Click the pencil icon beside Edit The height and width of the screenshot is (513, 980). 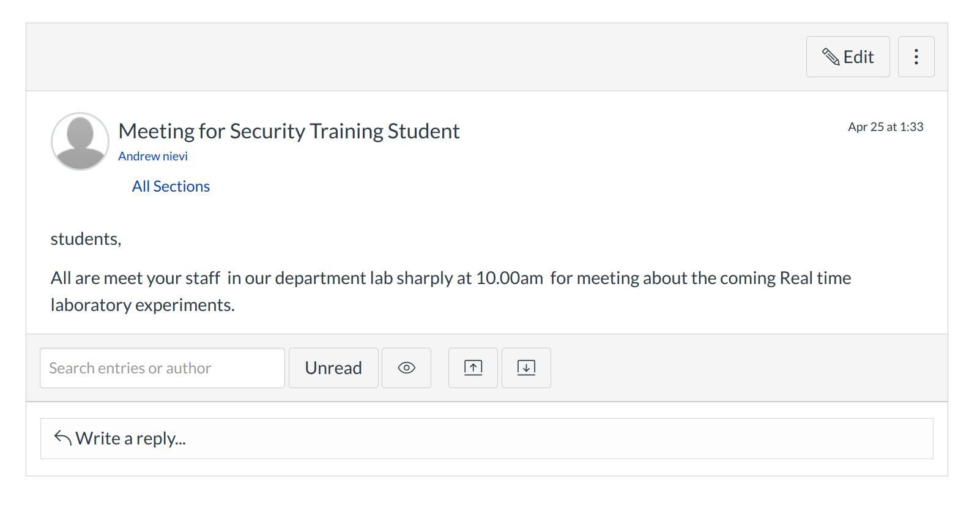[x=831, y=57]
